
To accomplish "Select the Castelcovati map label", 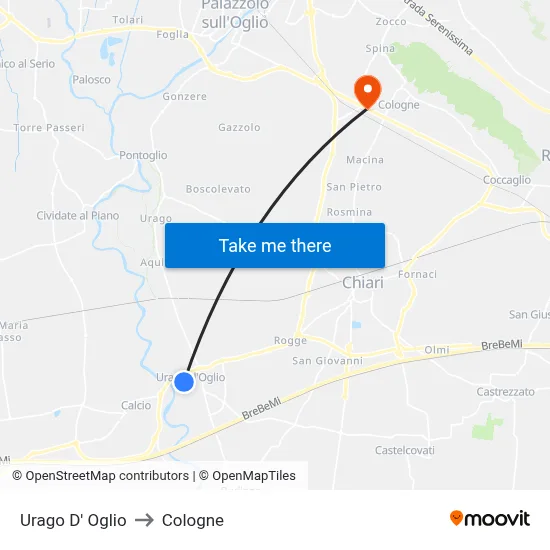I will pos(405,450).
